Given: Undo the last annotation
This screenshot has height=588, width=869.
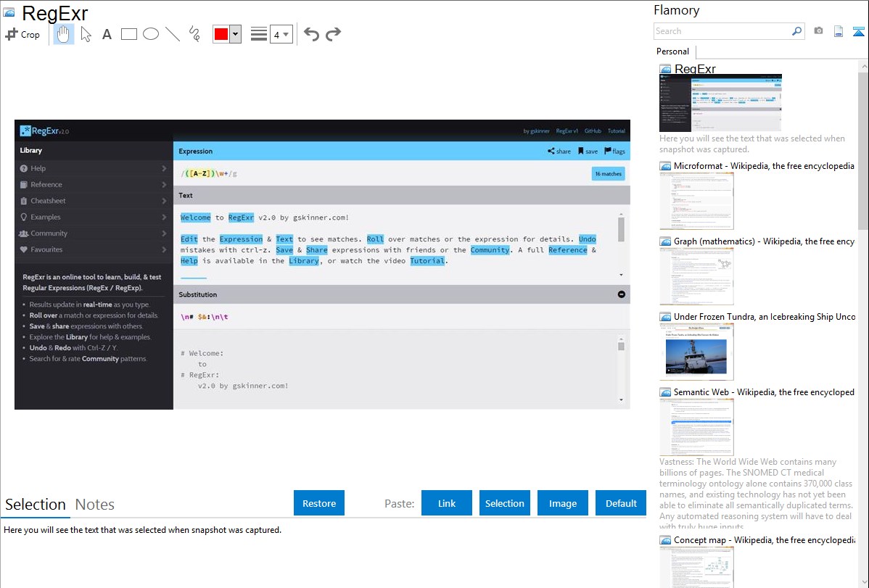Looking at the screenshot, I should pos(311,34).
